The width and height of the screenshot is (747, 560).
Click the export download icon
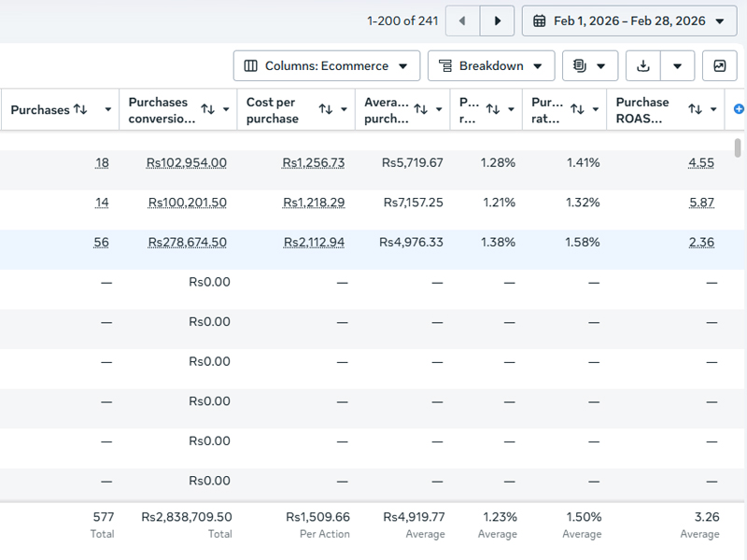(x=643, y=65)
